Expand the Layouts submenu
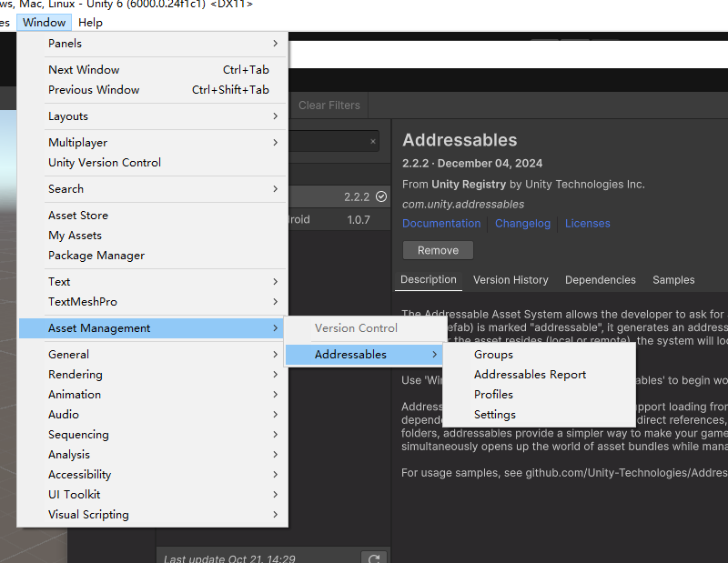 point(152,116)
